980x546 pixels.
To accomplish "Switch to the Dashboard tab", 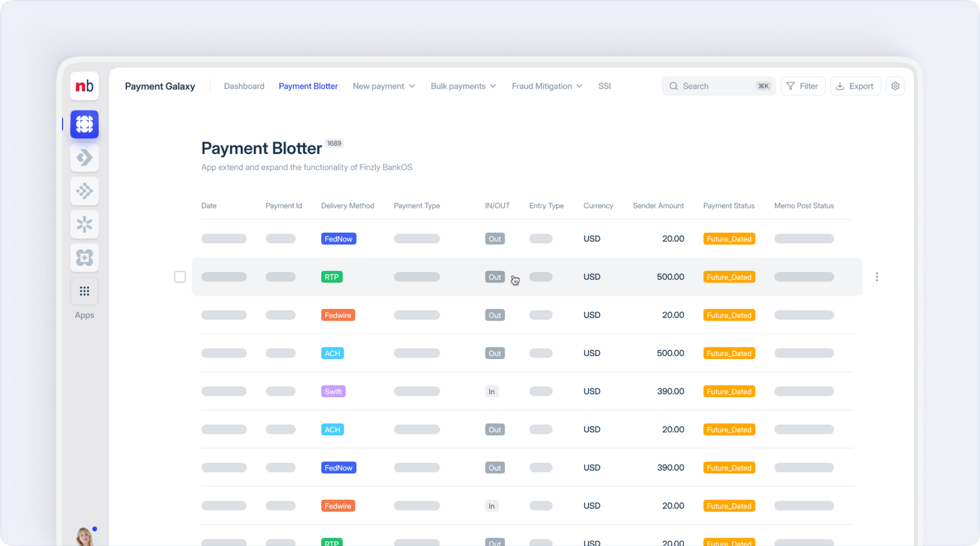I will click(x=244, y=86).
